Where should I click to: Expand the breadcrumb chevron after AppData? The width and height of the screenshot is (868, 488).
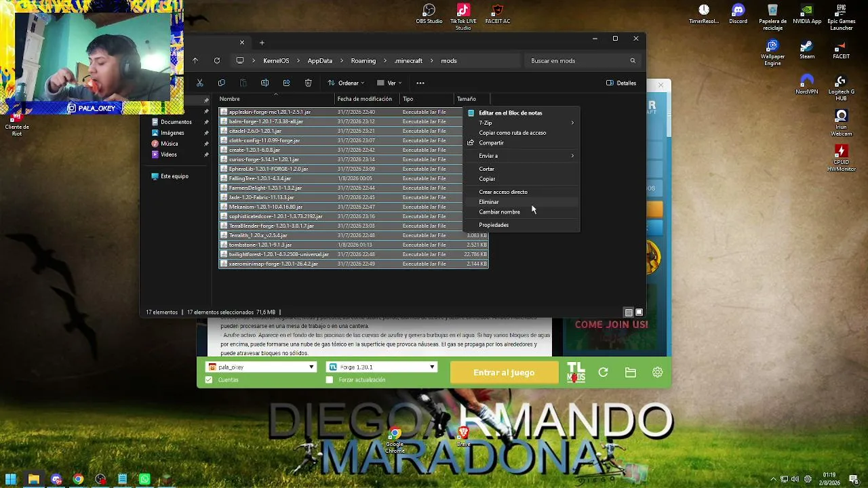(x=342, y=60)
